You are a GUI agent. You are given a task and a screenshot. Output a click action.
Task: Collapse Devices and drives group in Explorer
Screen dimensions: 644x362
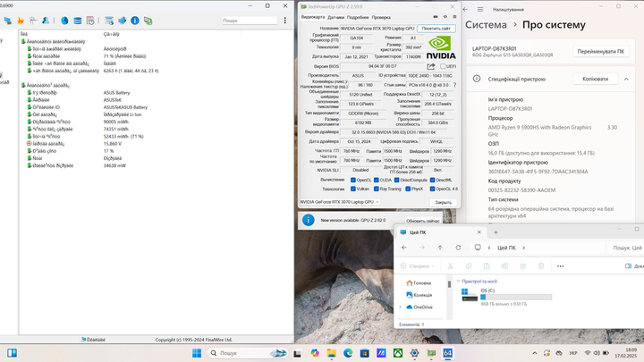pos(458,282)
